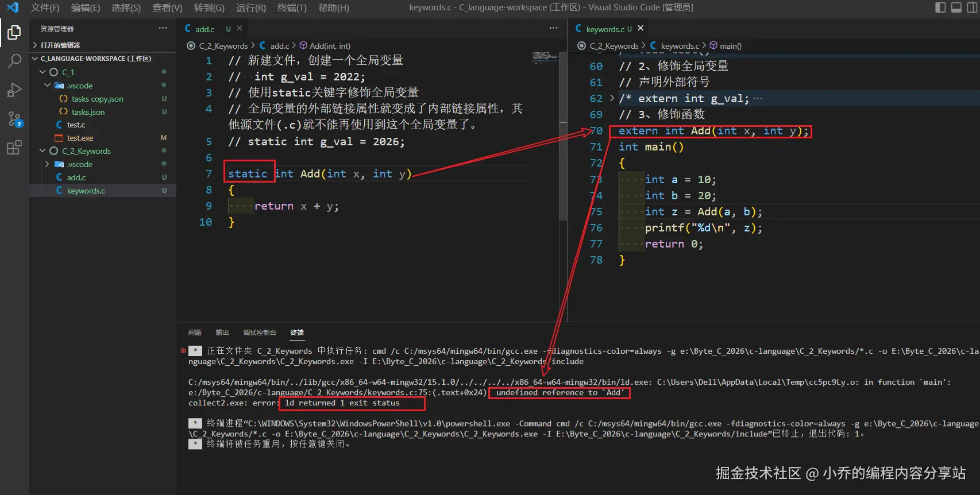Open the 帮助(H) menu

pos(333,7)
